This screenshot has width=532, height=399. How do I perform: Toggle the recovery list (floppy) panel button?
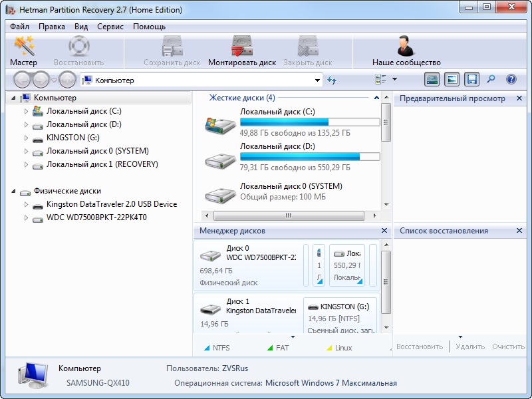[471, 80]
